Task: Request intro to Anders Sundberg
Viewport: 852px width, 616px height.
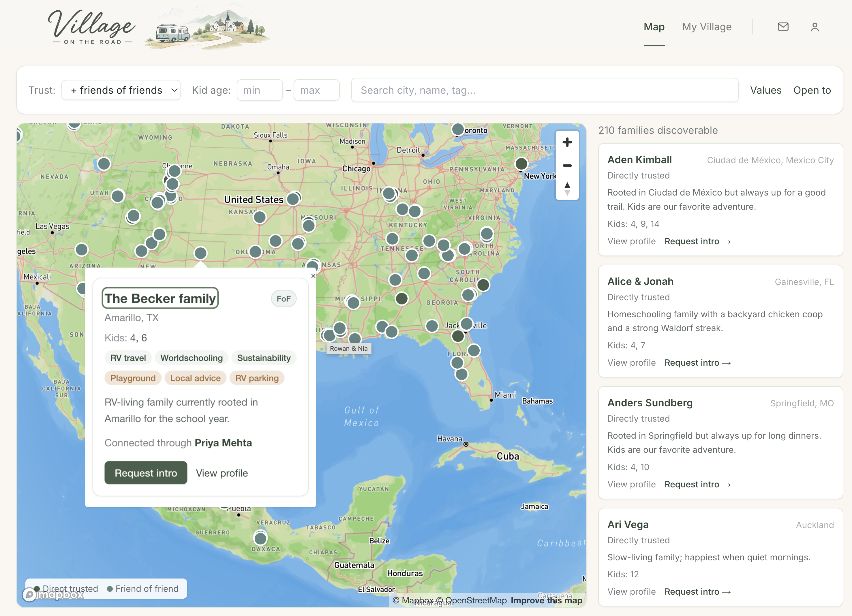Action: pos(697,484)
